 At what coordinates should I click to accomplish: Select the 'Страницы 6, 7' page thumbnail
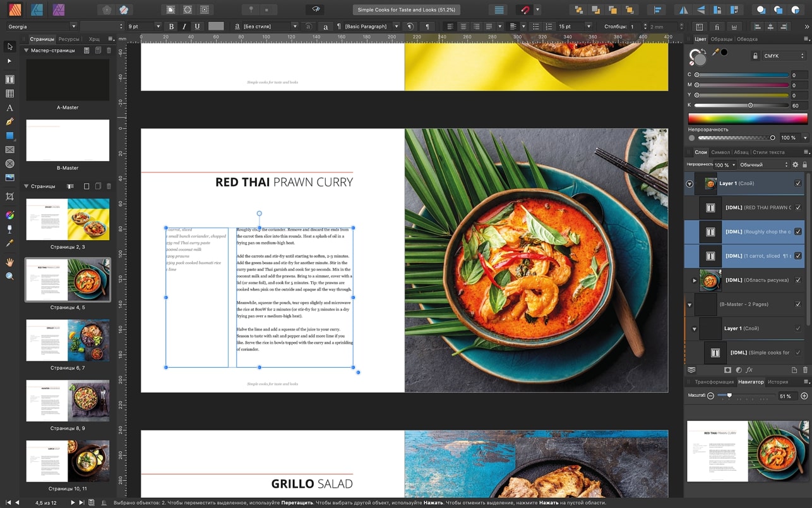[x=68, y=341]
